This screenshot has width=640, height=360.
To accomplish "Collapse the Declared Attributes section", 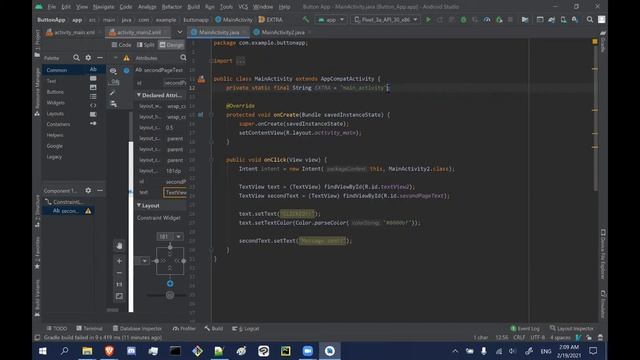I will click(x=139, y=95).
